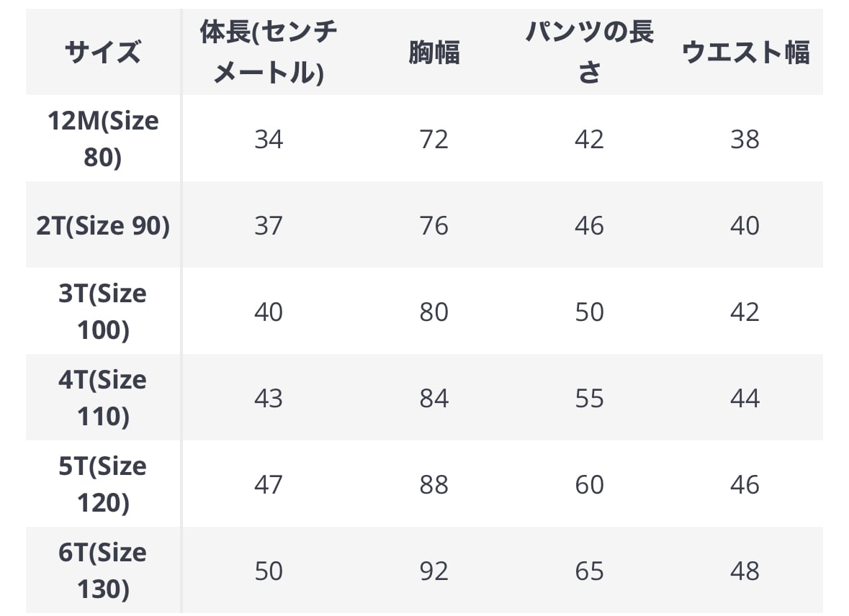Click the パンツの長さ column header
Image resolution: width=849 pixels, height=616 pixels.
[x=589, y=53]
